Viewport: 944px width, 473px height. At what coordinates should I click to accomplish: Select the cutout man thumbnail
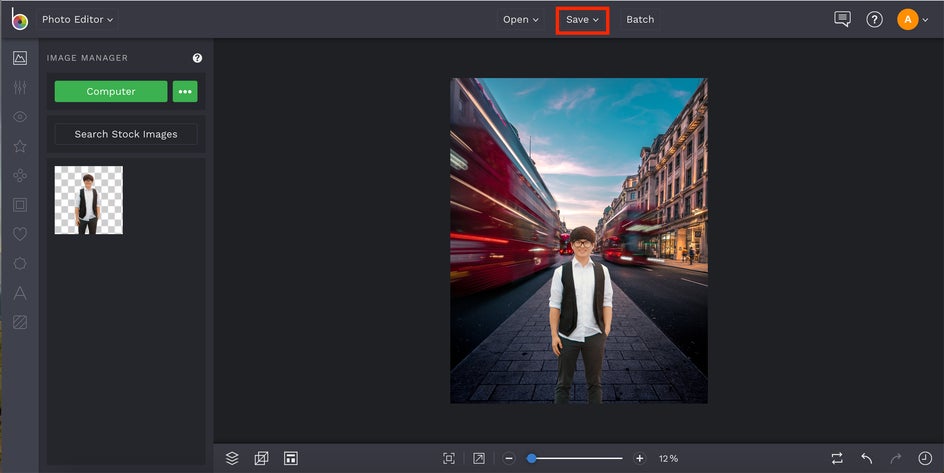click(88, 200)
